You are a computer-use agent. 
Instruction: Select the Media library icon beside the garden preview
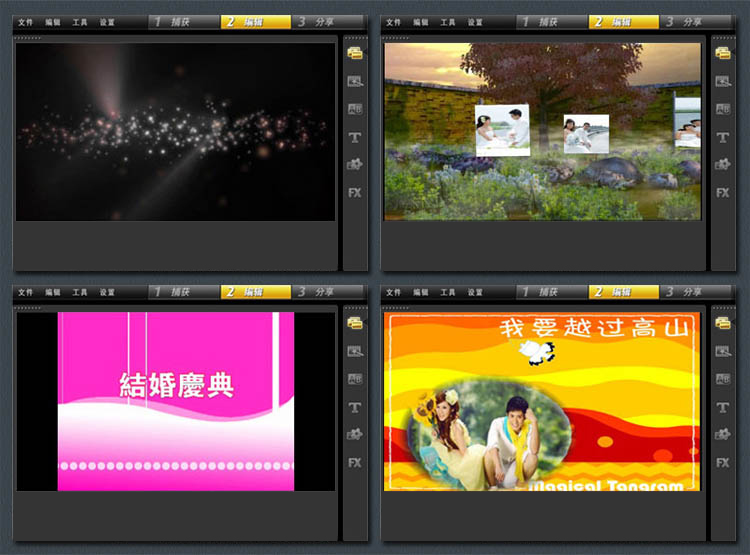click(722, 54)
